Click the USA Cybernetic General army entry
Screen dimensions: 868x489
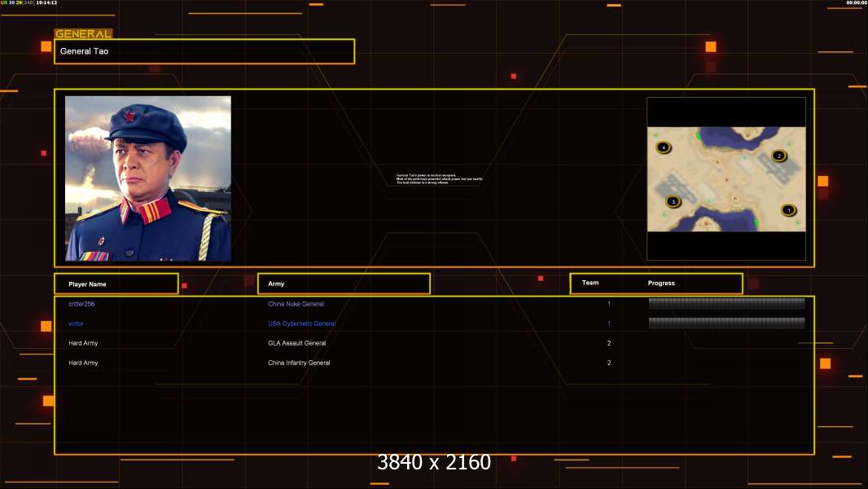[x=302, y=324]
